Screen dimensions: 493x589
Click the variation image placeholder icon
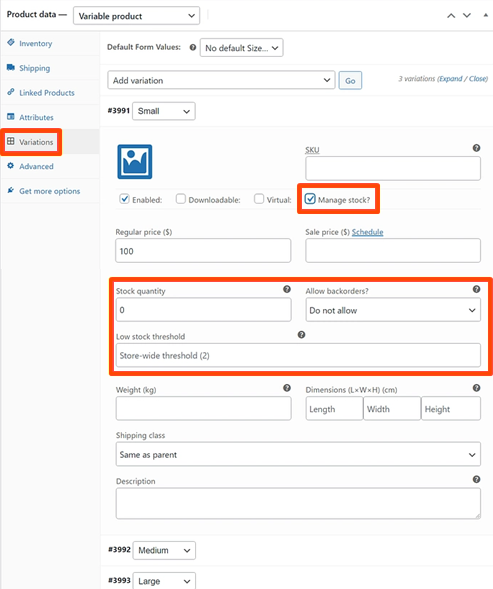click(135, 162)
